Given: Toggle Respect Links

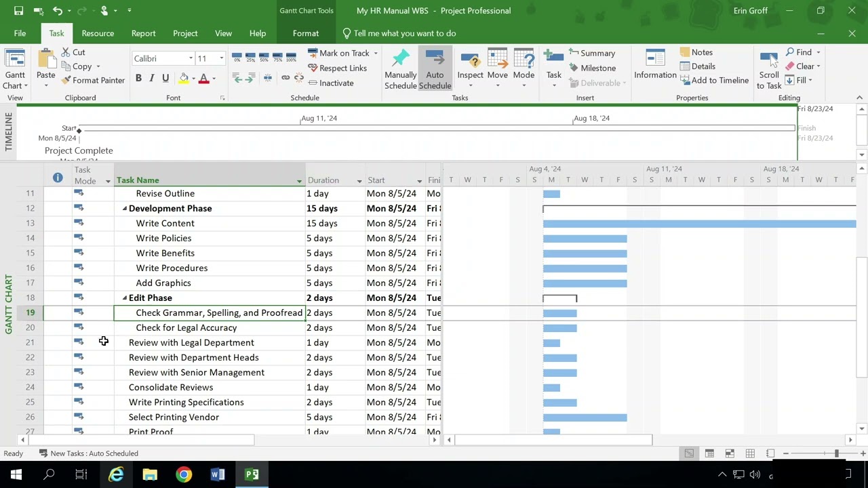Looking at the screenshot, I should (337, 68).
